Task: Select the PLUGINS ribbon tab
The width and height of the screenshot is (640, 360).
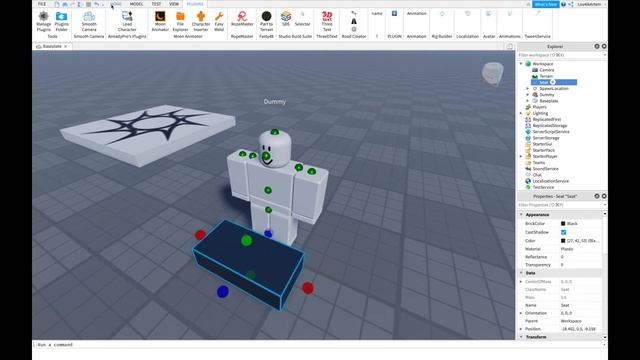Action: [195, 4]
